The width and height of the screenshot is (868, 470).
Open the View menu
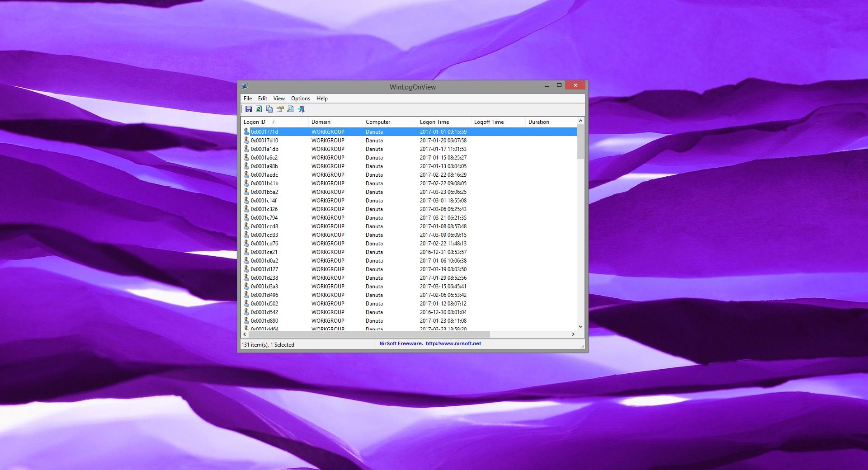pyautogui.click(x=279, y=99)
